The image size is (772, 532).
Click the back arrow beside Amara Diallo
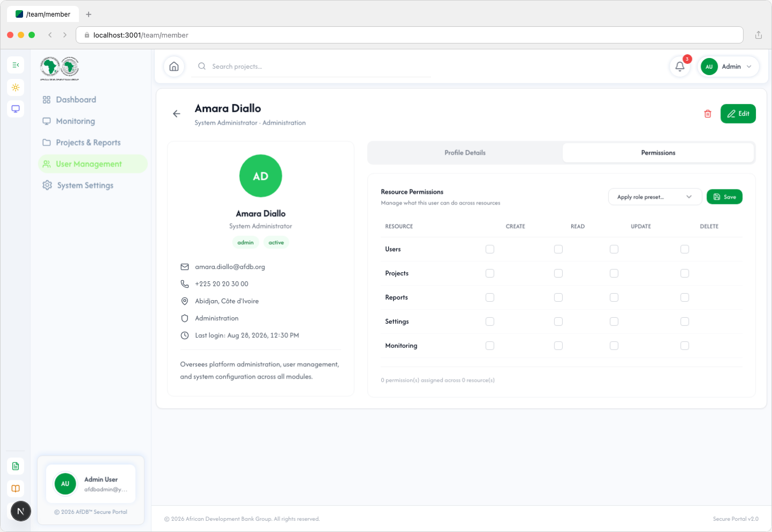pos(177,114)
